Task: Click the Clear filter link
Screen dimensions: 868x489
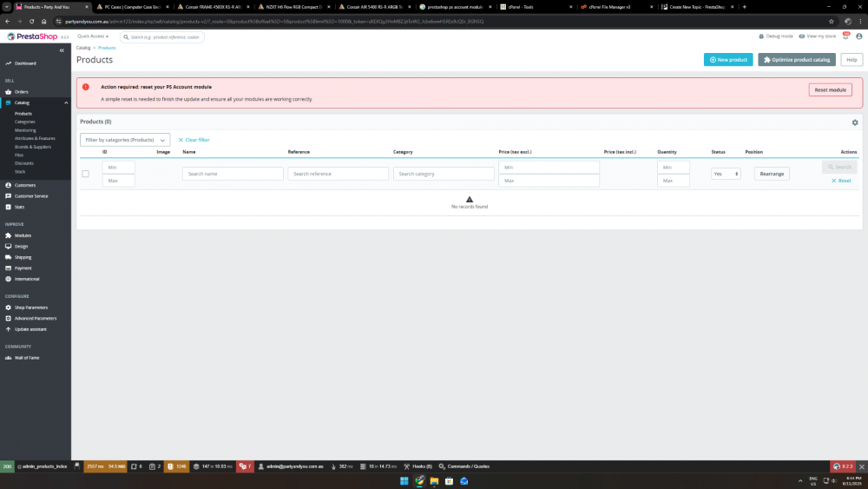Action: click(194, 140)
